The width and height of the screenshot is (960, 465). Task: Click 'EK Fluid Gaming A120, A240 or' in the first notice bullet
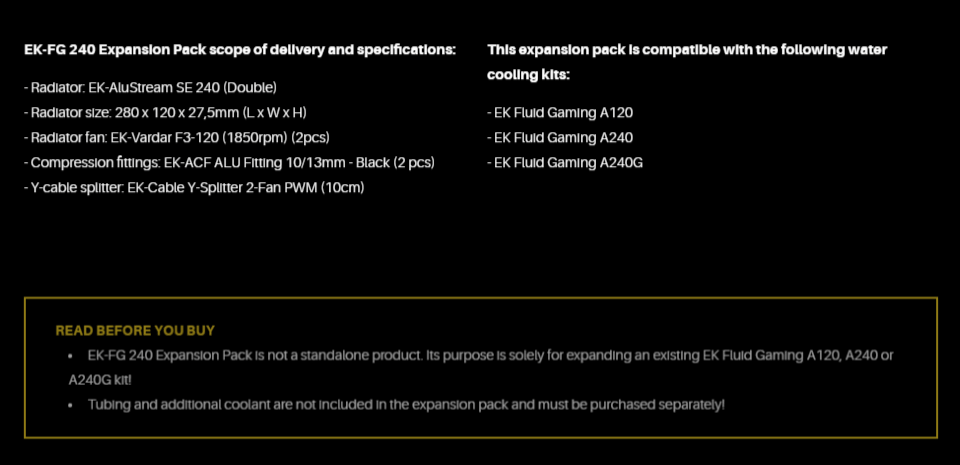798,355
